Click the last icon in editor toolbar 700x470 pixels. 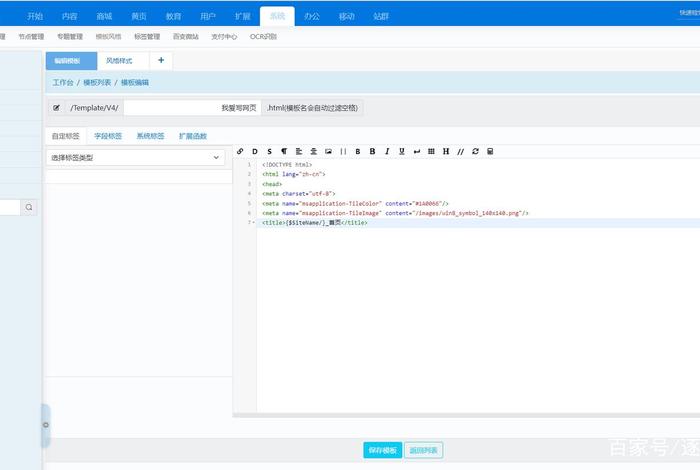(490, 151)
